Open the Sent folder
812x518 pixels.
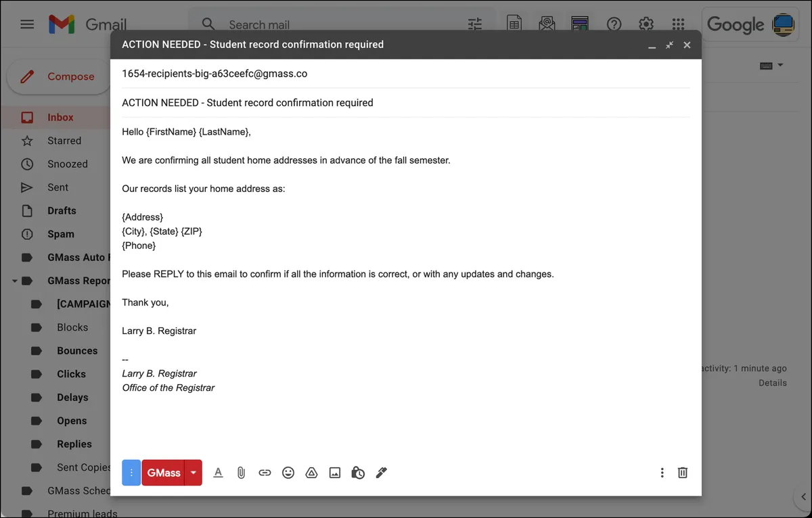[x=58, y=187]
